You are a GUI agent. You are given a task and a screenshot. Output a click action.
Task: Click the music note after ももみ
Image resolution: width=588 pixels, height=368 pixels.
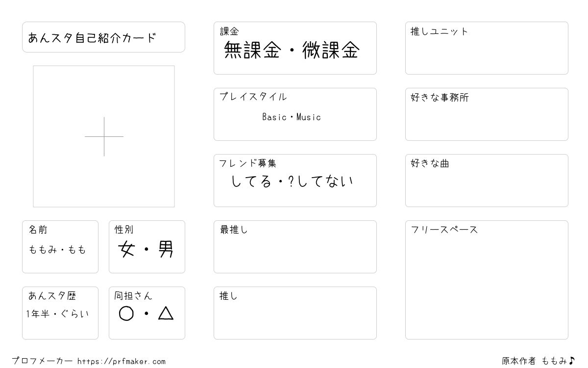click(x=571, y=361)
